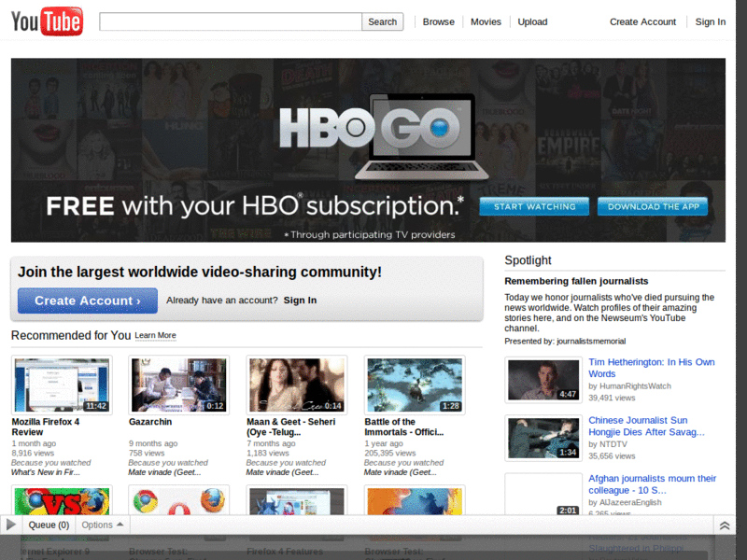Click the Spotlight section heading

pyautogui.click(x=528, y=260)
